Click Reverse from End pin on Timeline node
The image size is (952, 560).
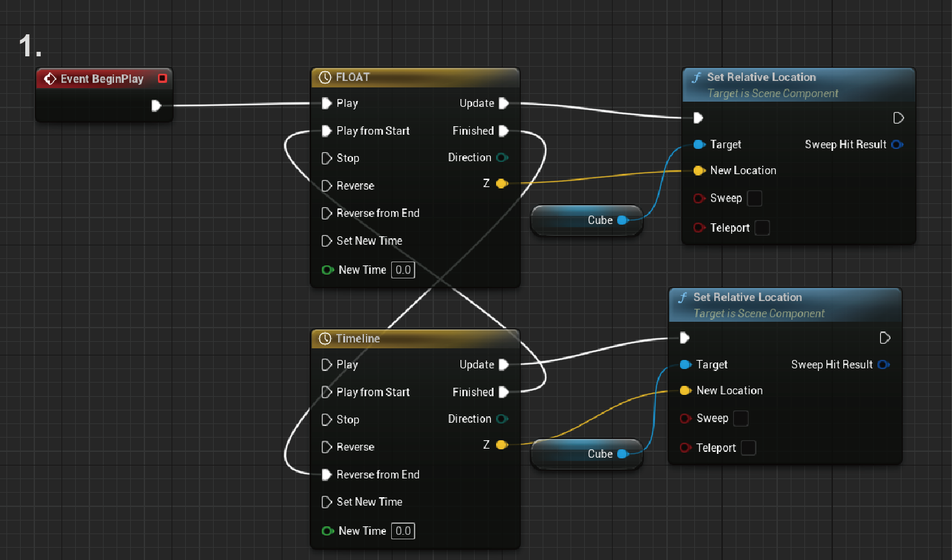click(x=327, y=475)
